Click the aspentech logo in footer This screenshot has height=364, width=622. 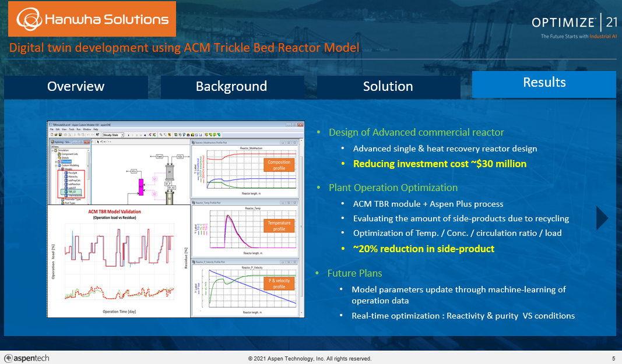27,358
